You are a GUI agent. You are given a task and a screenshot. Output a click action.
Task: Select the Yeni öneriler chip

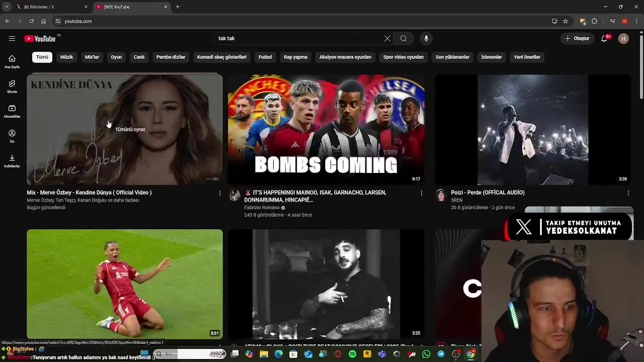[x=527, y=57]
